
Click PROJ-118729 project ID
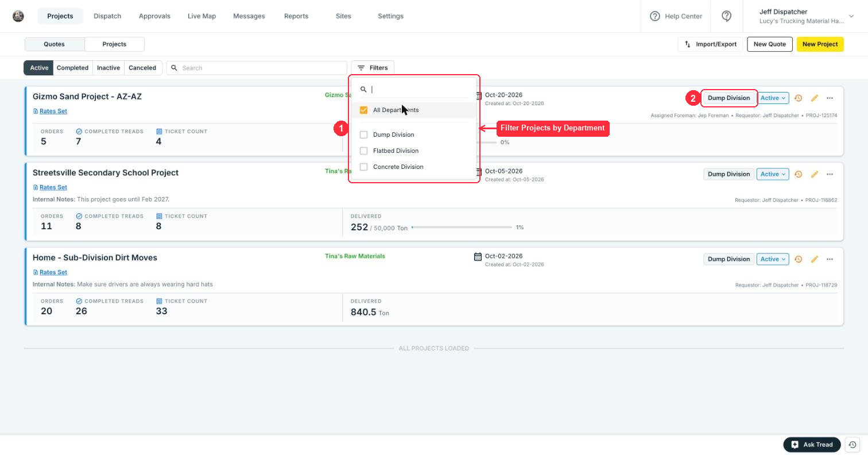click(x=821, y=286)
